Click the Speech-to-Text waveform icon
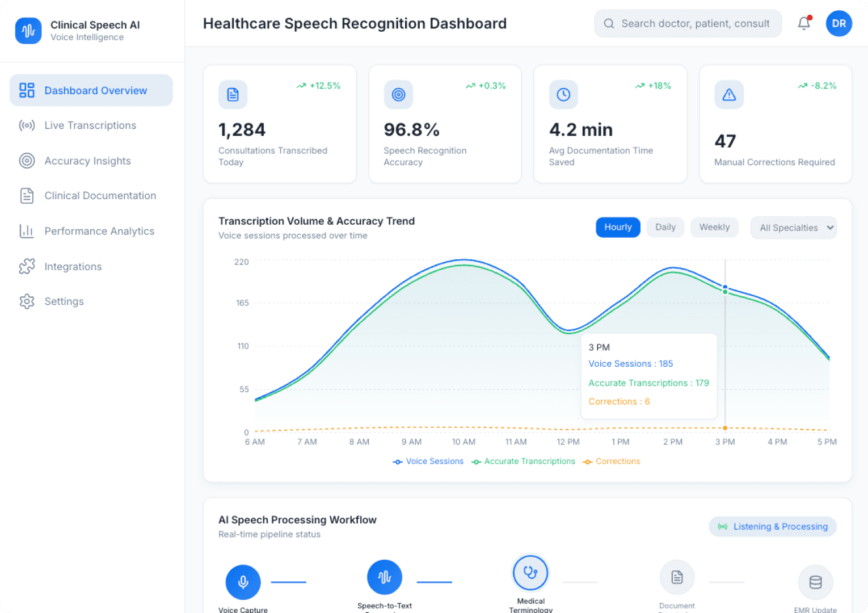Image resolution: width=868 pixels, height=613 pixels. click(384, 577)
